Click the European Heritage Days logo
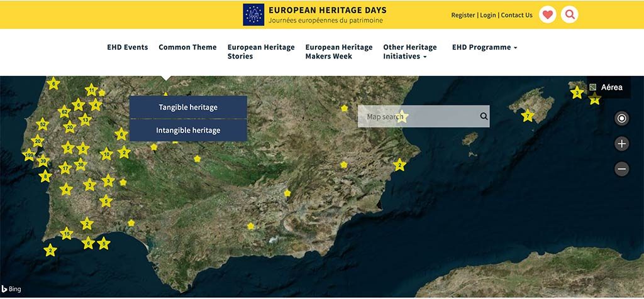Viewport: 644px width, 299px height. 253,14
